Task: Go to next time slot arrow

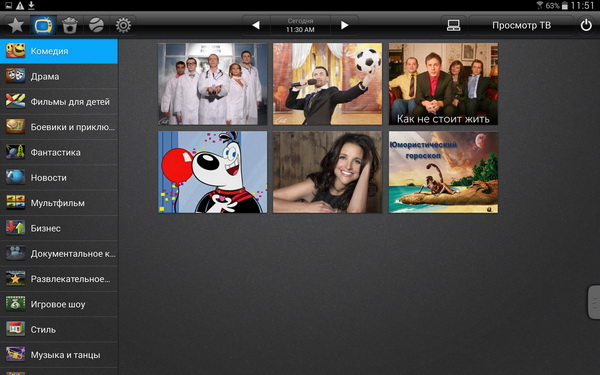Action: [344, 25]
